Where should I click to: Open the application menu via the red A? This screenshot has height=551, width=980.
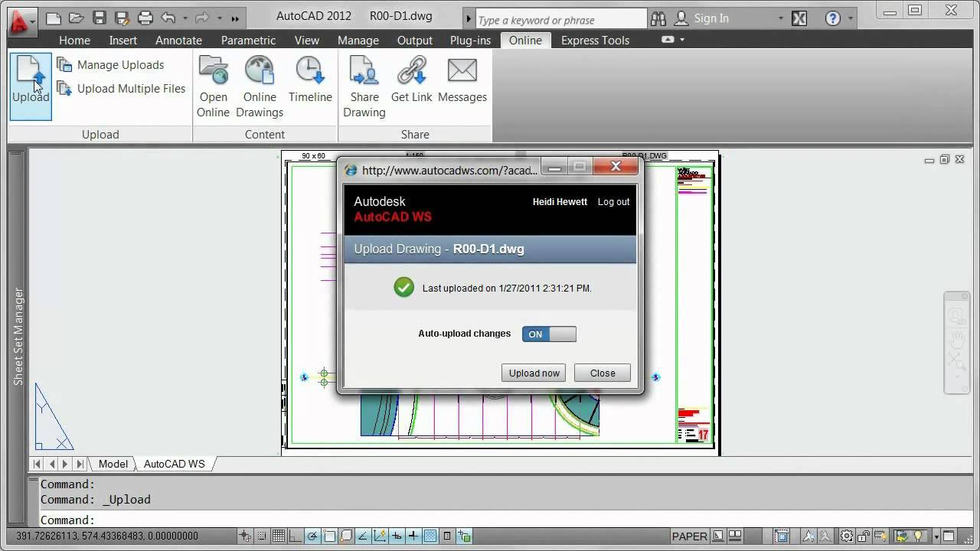pyautogui.click(x=17, y=21)
